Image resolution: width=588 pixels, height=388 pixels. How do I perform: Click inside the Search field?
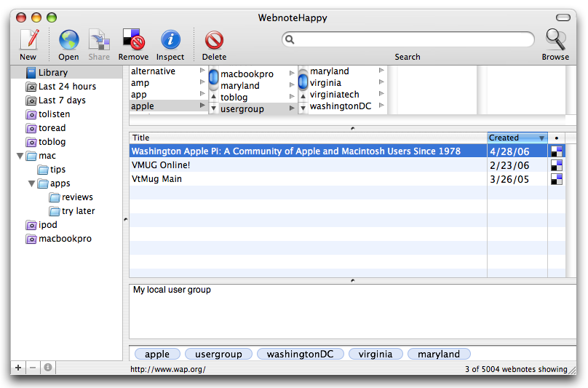408,39
